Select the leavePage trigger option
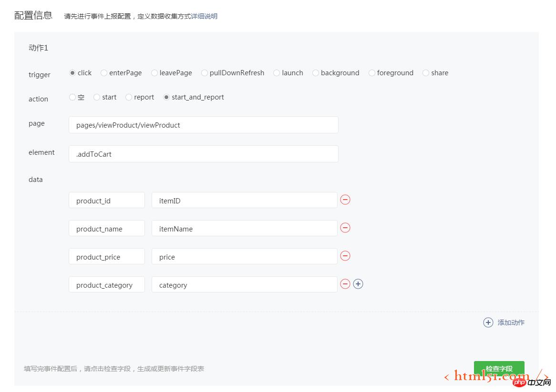This screenshot has width=556, height=392. [x=154, y=73]
